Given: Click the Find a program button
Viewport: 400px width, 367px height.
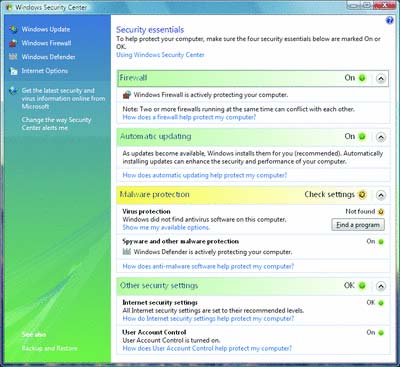Looking at the screenshot, I should click(358, 225).
